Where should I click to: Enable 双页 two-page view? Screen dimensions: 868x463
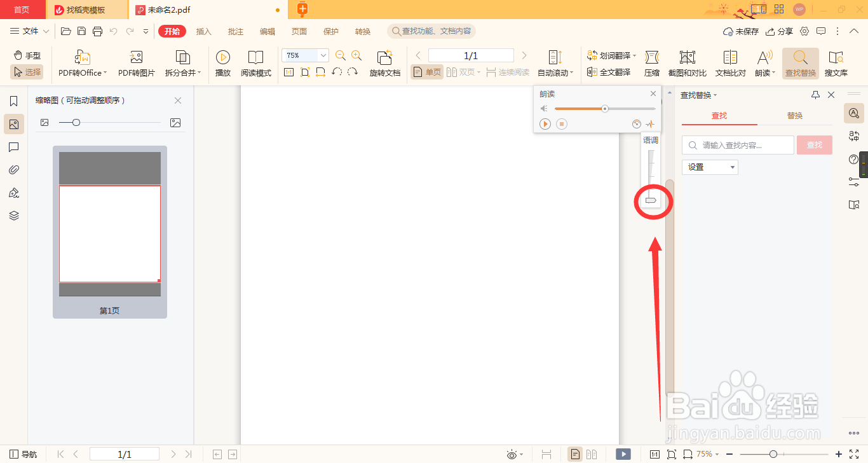point(459,72)
